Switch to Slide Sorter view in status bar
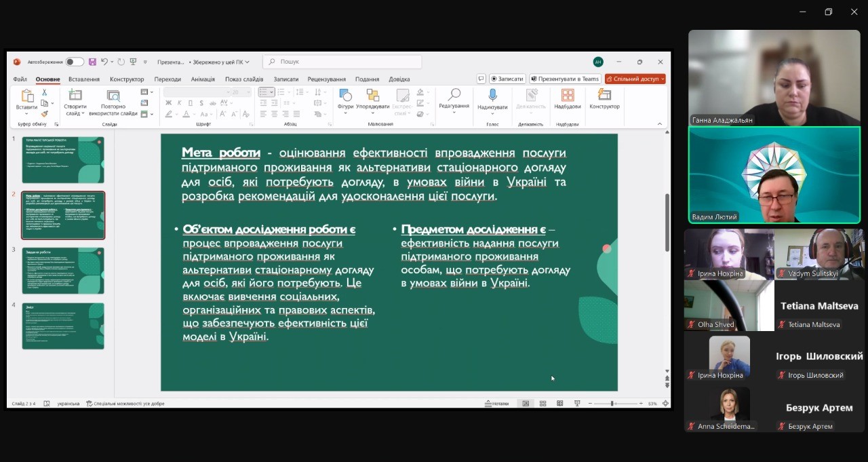The height and width of the screenshot is (462, 868). pyautogui.click(x=543, y=403)
